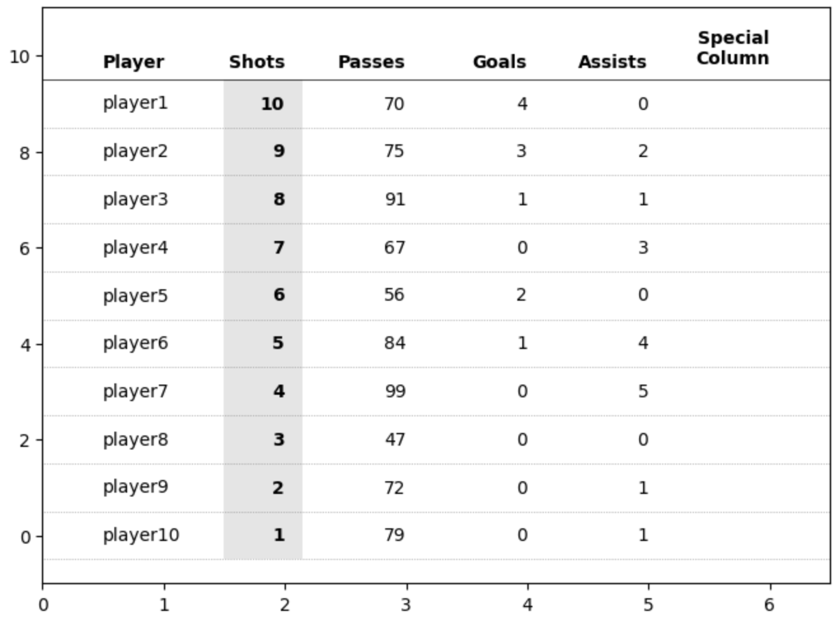The height and width of the screenshot is (623, 840).
Task: Select the Passes value 47 for player8
Action: 395,440
